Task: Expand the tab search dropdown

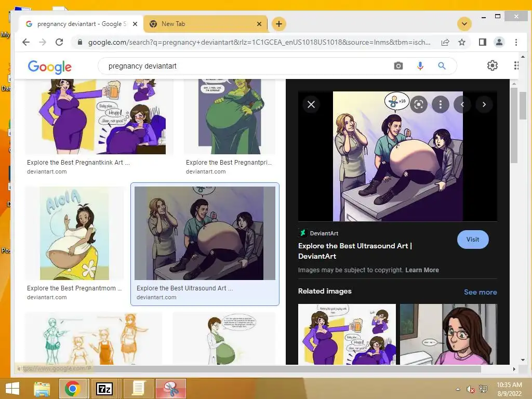Action: coord(464,24)
